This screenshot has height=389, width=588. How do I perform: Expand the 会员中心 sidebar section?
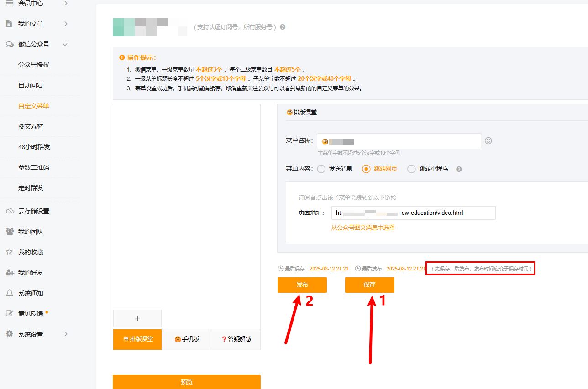(66, 4)
